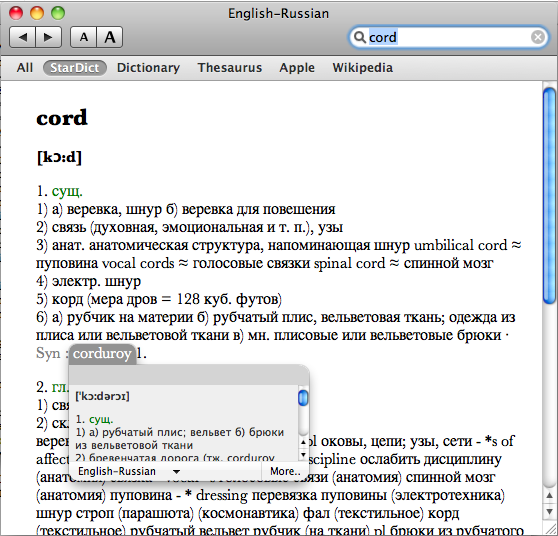Increase font size with large A button

(110, 37)
